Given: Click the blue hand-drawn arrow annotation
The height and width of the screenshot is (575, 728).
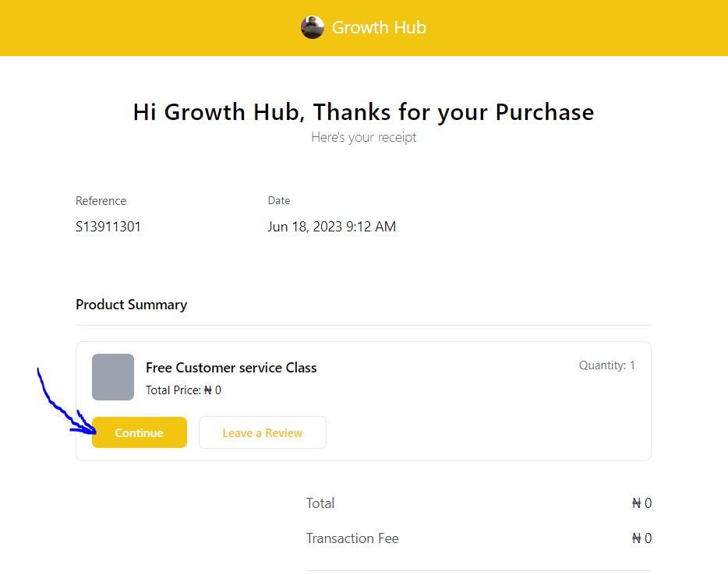Looking at the screenshot, I should (x=65, y=404).
